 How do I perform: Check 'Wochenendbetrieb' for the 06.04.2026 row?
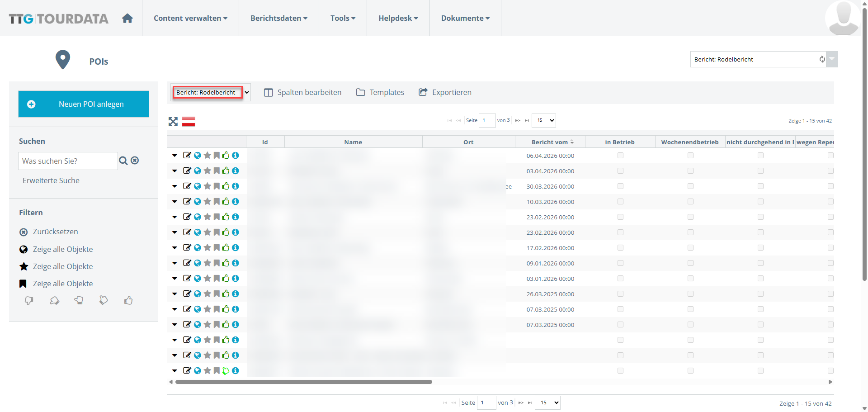pyautogui.click(x=690, y=156)
